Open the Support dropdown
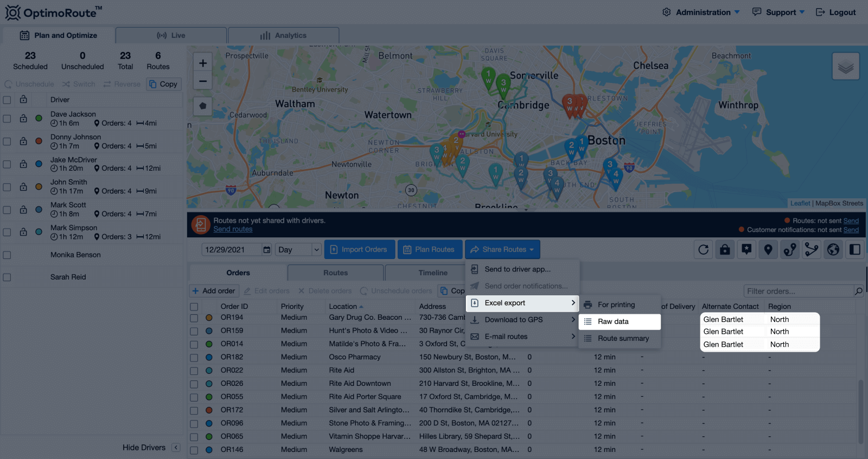The width and height of the screenshot is (868, 459). coord(778,12)
